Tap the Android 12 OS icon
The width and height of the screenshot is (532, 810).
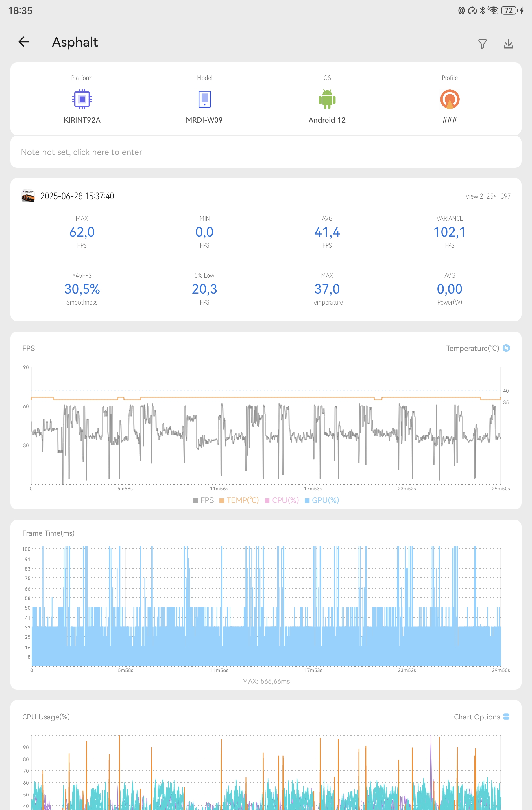[x=327, y=99]
